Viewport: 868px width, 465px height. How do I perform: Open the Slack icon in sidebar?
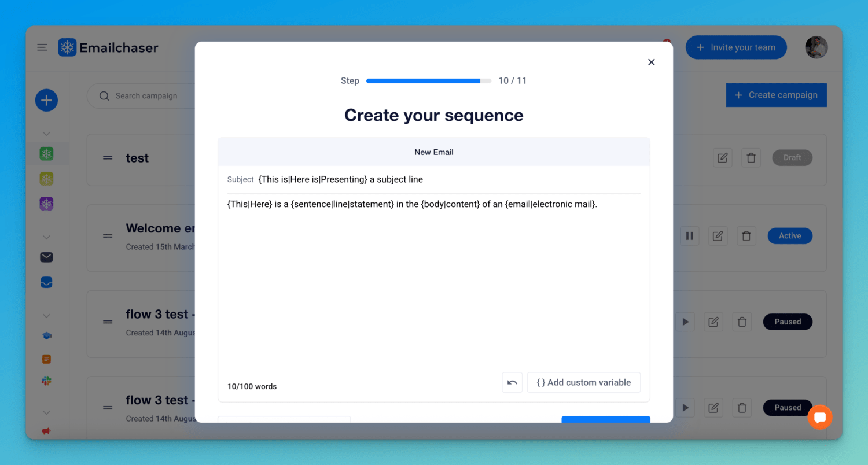click(x=46, y=381)
